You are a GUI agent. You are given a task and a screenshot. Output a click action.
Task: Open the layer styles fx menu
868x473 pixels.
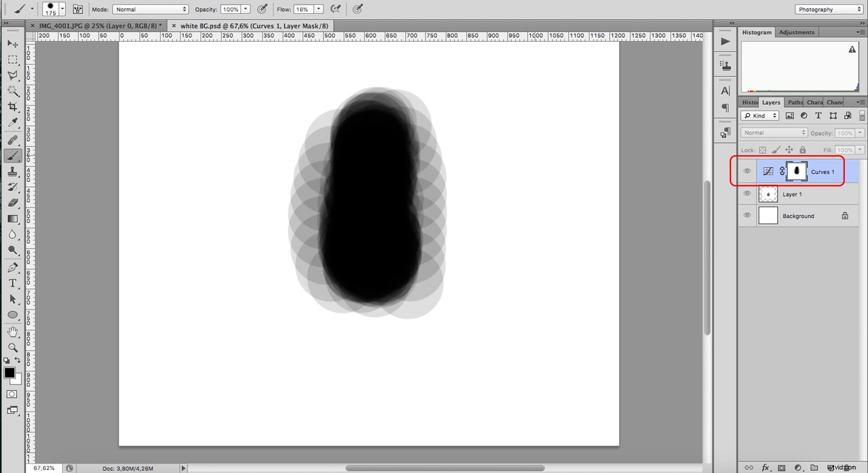click(766, 467)
